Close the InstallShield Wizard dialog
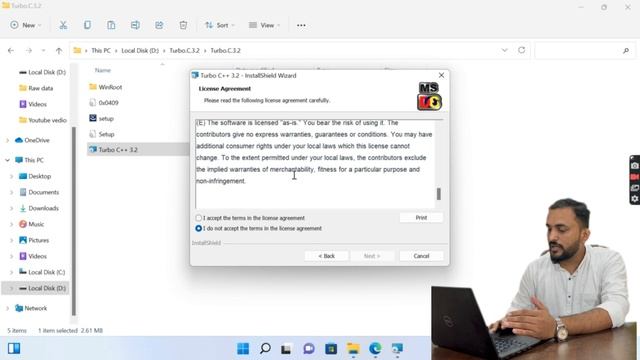 [x=441, y=76]
